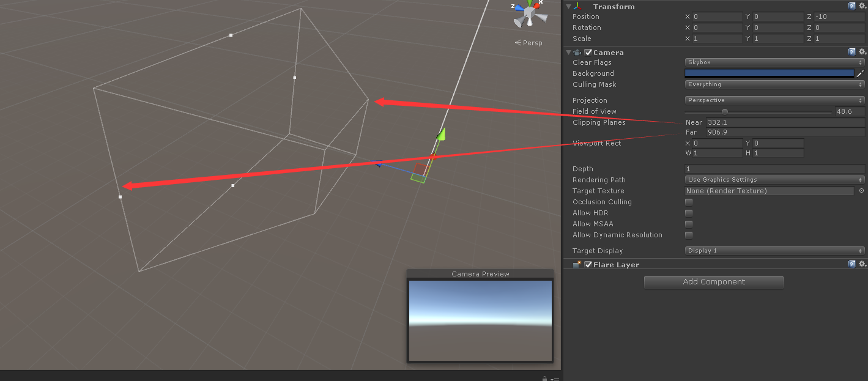This screenshot has height=381, width=868.
Task: Grab the green Y-axis move arrow
Action: pyautogui.click(x=441, y=133)
